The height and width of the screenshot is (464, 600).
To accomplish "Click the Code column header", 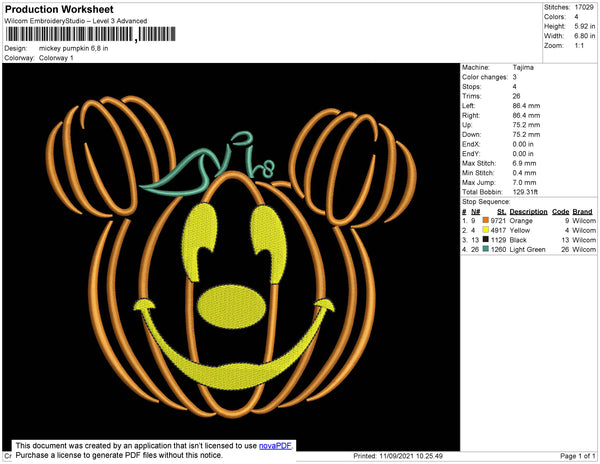I will coord(561,212).
